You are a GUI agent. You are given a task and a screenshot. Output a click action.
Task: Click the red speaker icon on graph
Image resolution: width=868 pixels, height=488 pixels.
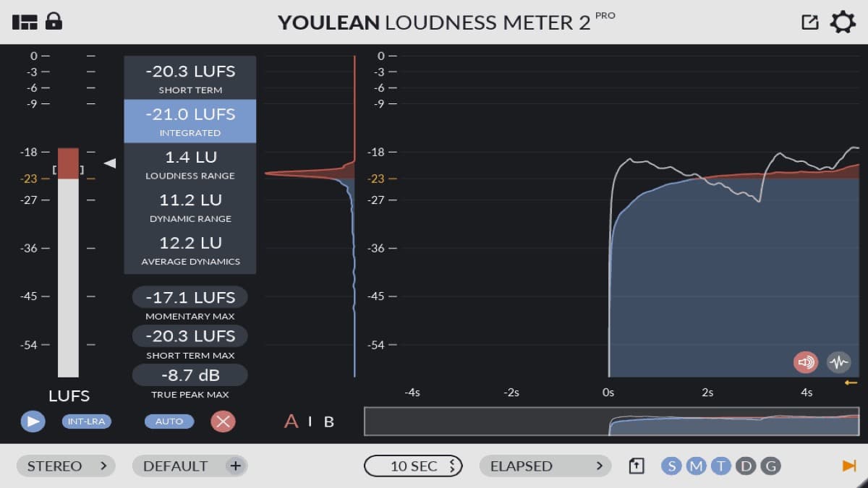(x=805, y=361)
